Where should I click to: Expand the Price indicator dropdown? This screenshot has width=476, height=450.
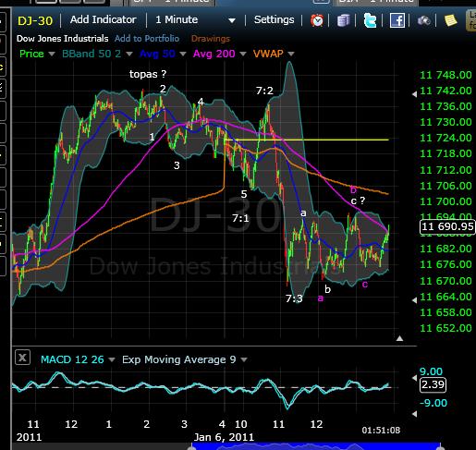click(x=52, y=55)
